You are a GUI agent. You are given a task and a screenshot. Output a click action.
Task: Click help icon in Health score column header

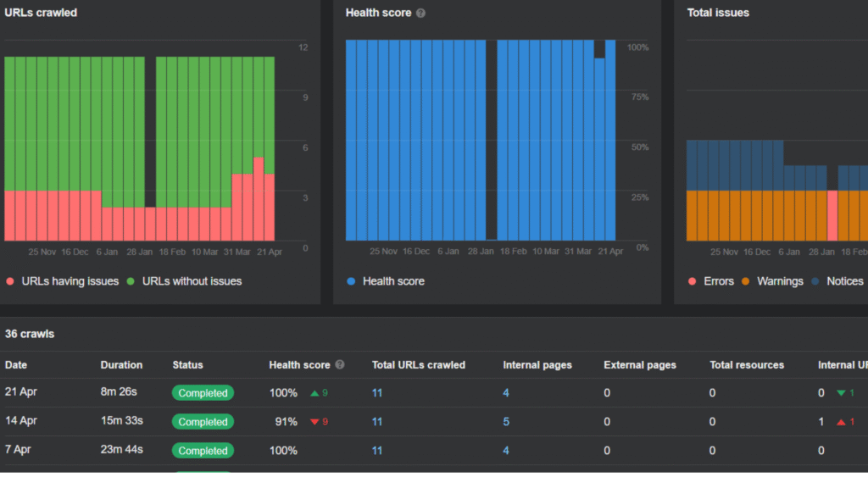pyautogui.click(x=340, y=365)
